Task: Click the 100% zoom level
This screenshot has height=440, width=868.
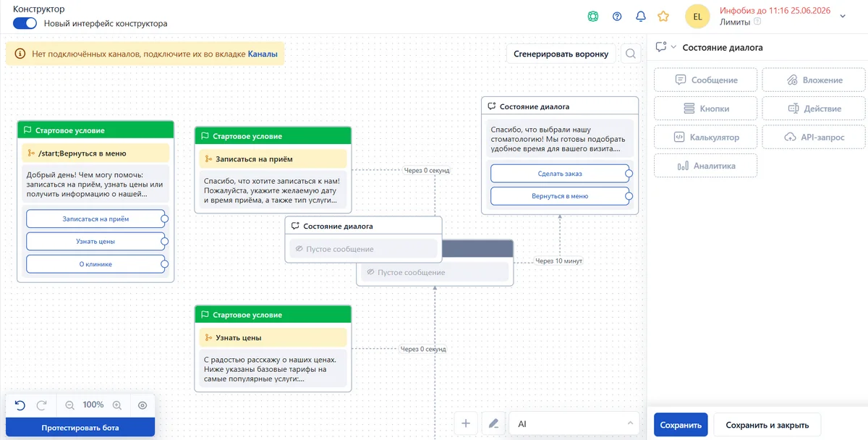Action: [x=93, y=405]
